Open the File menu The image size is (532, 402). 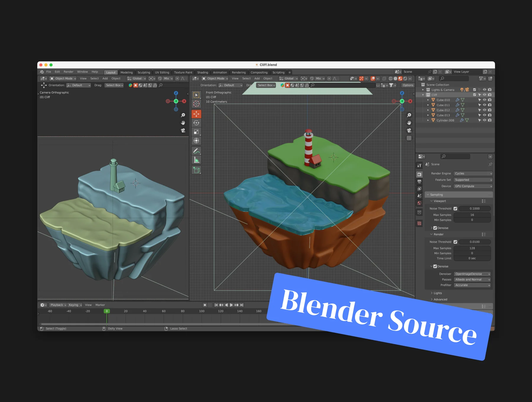[x=49, y=72]
